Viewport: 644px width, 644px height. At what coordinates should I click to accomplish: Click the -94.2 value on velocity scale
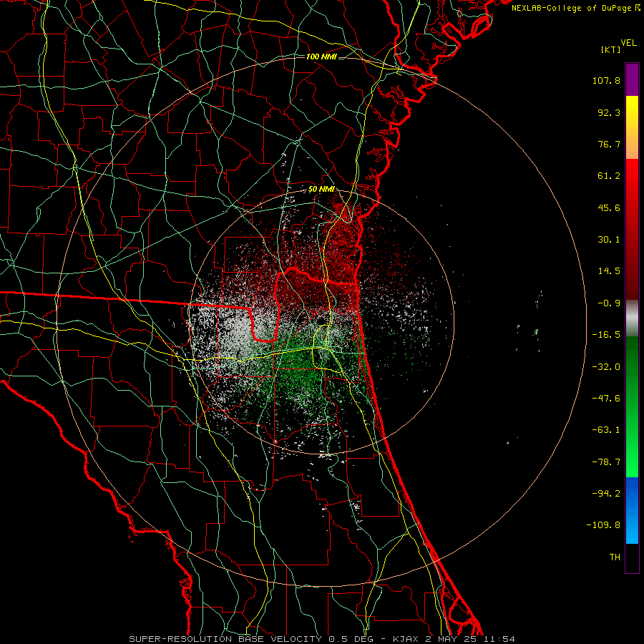(606, 493)
